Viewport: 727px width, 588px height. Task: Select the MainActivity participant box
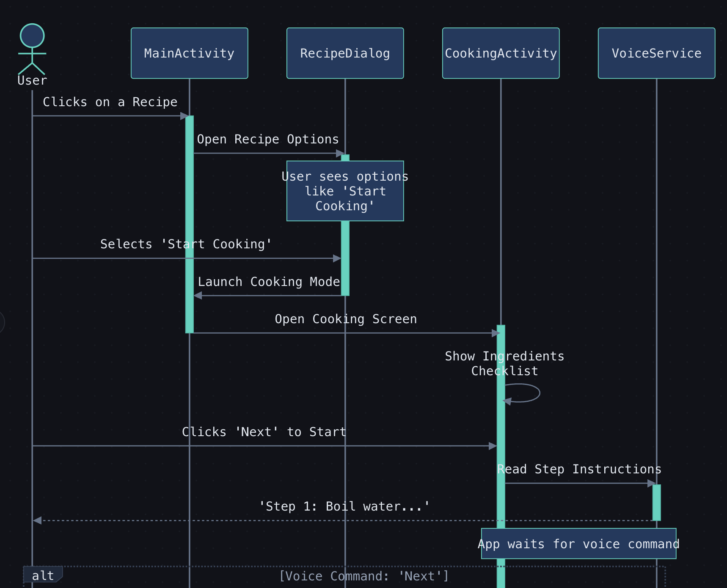(189, 53)
